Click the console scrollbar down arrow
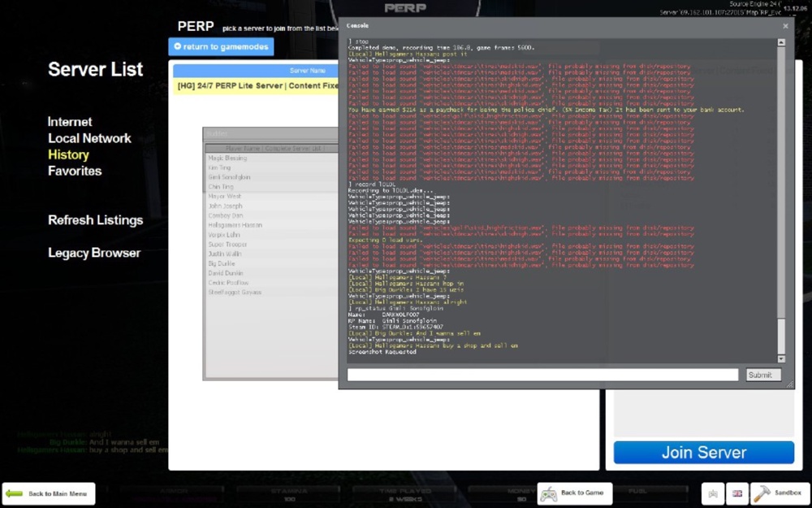812x508 pixels. [x=781, y=358]
